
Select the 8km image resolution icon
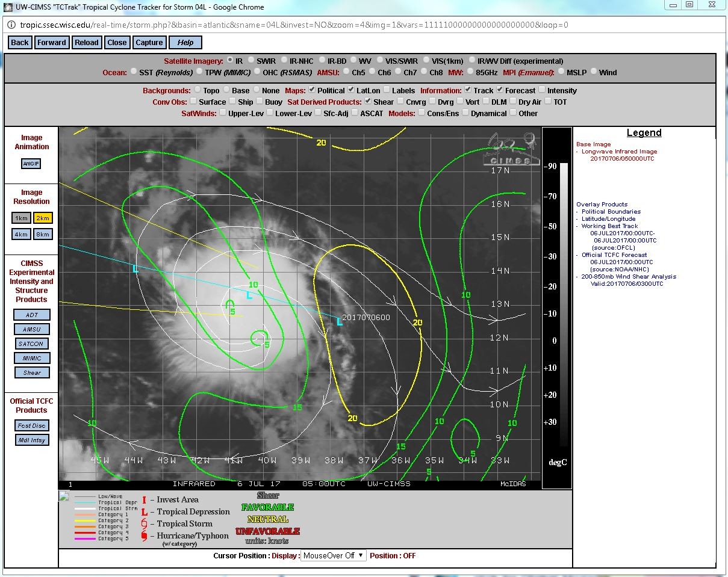click(43, 234)
